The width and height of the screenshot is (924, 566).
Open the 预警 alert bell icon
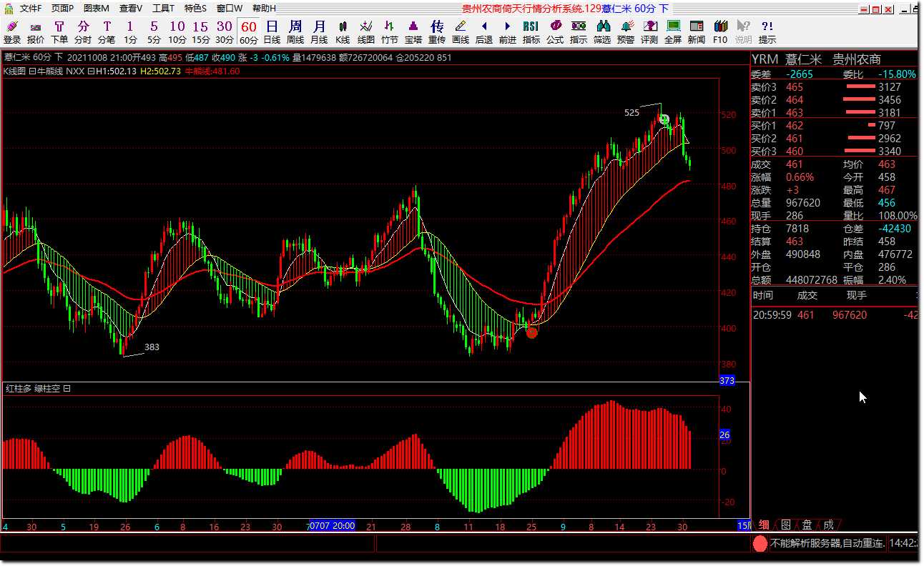626,32
